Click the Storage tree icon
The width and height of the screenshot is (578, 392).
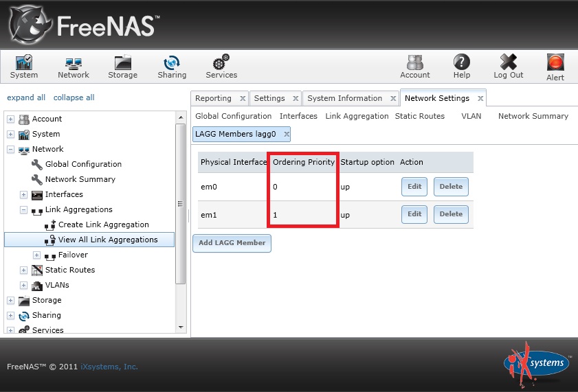point(24,301)
